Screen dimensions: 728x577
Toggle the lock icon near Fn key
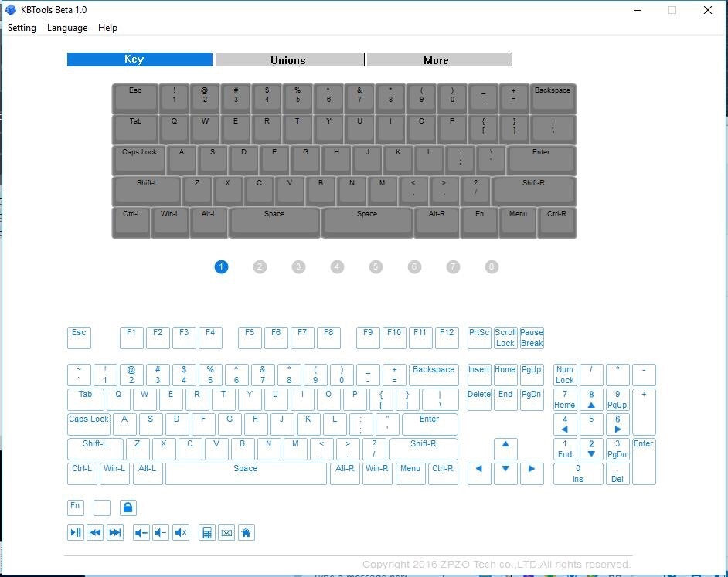pyautogui.click(x=128, y=507)
